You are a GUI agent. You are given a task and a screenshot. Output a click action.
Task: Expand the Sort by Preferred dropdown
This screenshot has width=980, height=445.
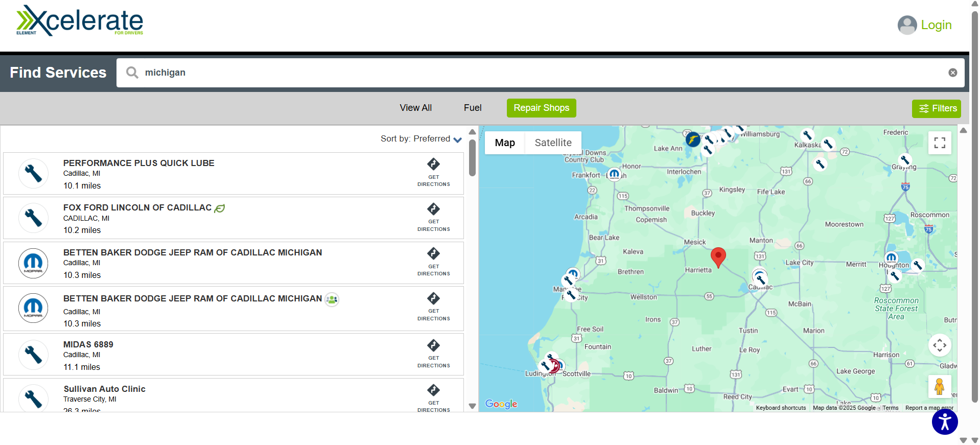pyautogui.click(x=421, y=139)
